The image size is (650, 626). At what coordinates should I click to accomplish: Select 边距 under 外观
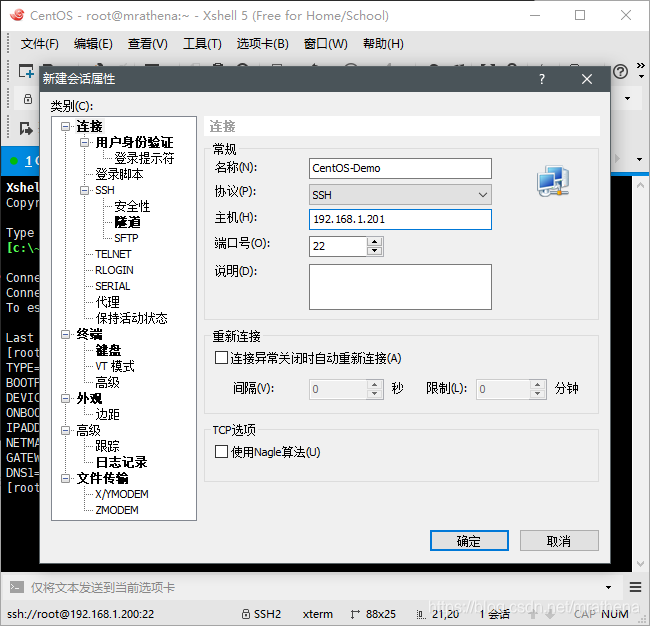(107, 414)
